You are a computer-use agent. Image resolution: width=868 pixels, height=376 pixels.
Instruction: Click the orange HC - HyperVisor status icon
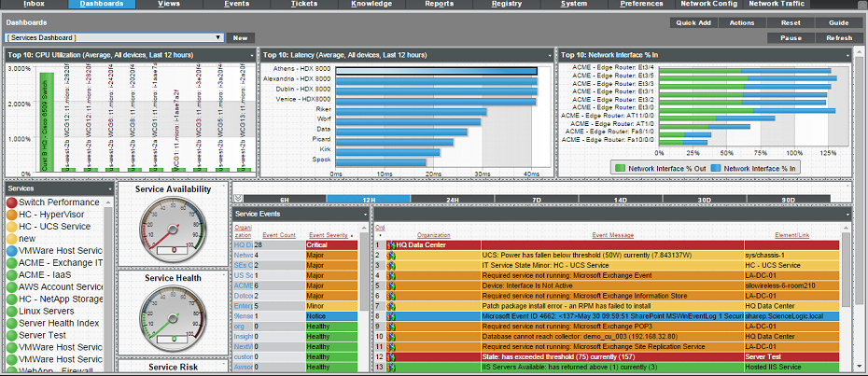coord(11,215)
